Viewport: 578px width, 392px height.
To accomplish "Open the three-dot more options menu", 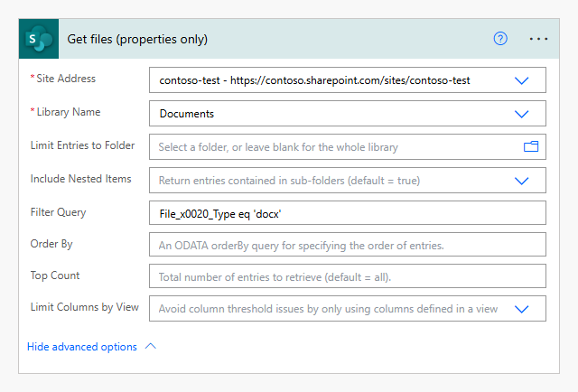I will (x=538, y=39).
